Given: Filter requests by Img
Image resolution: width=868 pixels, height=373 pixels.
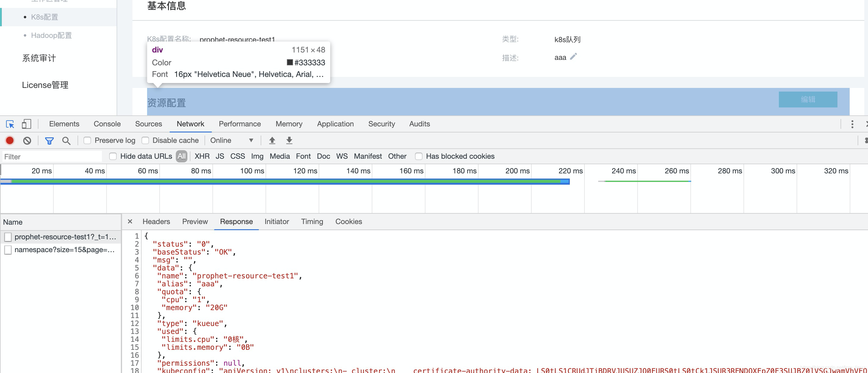Looking at the screenshot, I should tap(257, 156).
